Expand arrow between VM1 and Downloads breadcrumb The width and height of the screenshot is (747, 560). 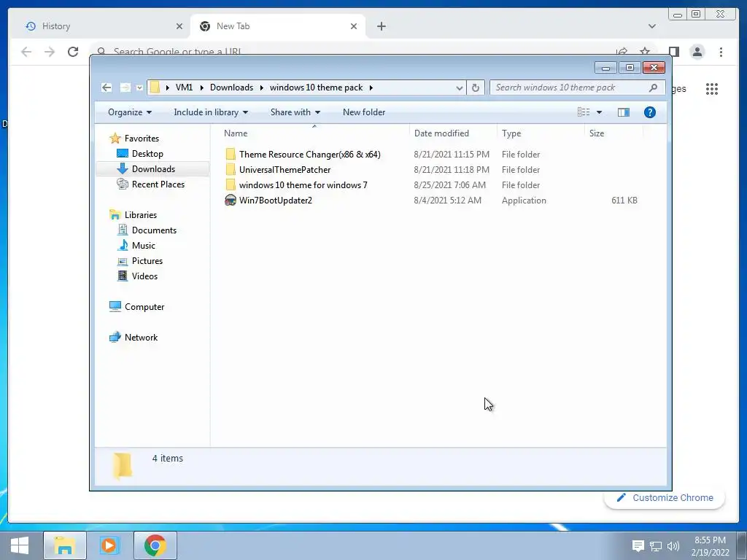pos(201,87)
